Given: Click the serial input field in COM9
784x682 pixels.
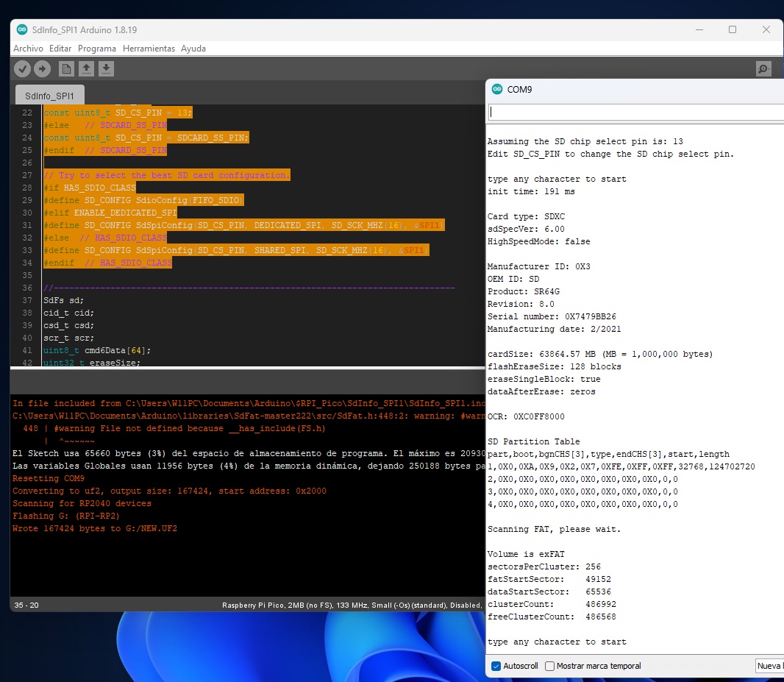Looking at the screenshot, I should [636, 112].
